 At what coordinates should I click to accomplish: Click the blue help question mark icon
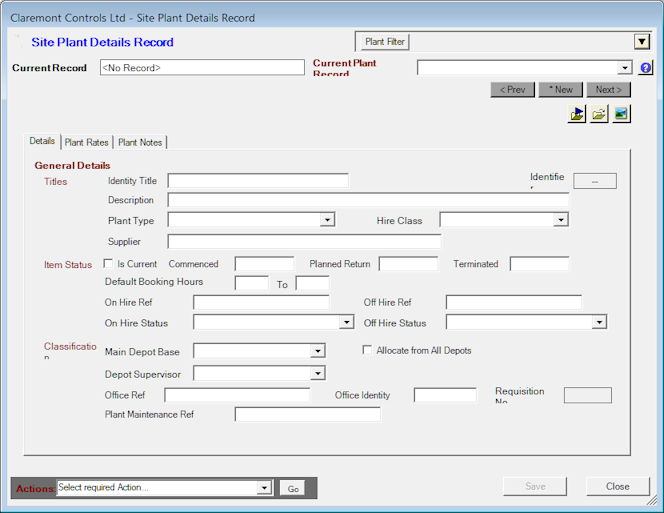coord(645,68)
